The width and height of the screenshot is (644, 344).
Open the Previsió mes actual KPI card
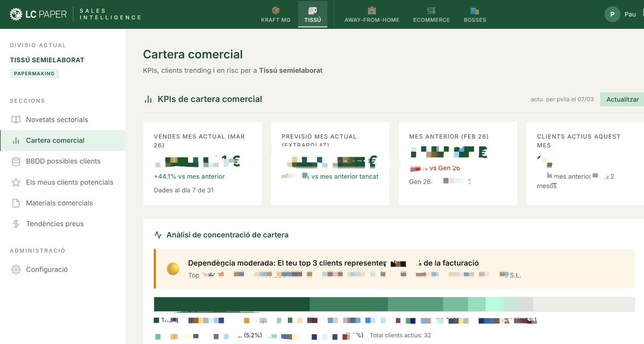click(330, 163)
